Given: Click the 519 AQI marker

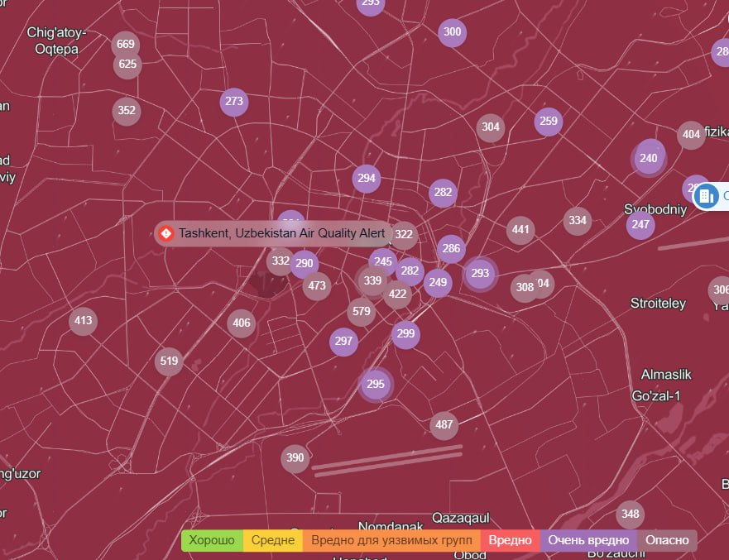Looking at the screenshot, I should [169, 361].
